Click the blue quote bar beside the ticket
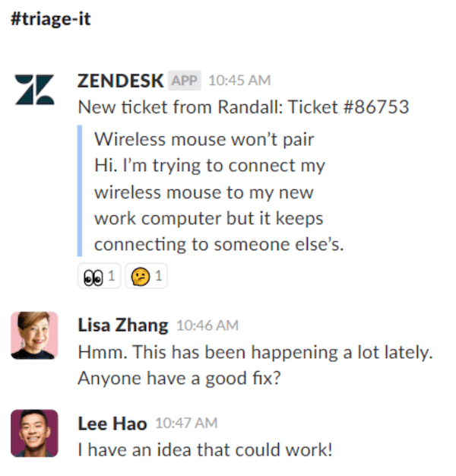Image resolution: width=456 pixels, height=476 pixels. [x=80, y=192]
